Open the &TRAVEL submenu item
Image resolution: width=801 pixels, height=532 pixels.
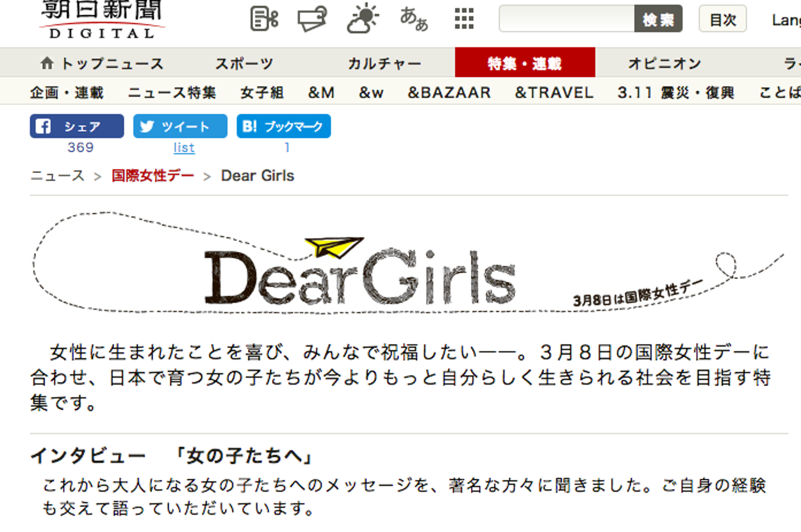[554, 93]
